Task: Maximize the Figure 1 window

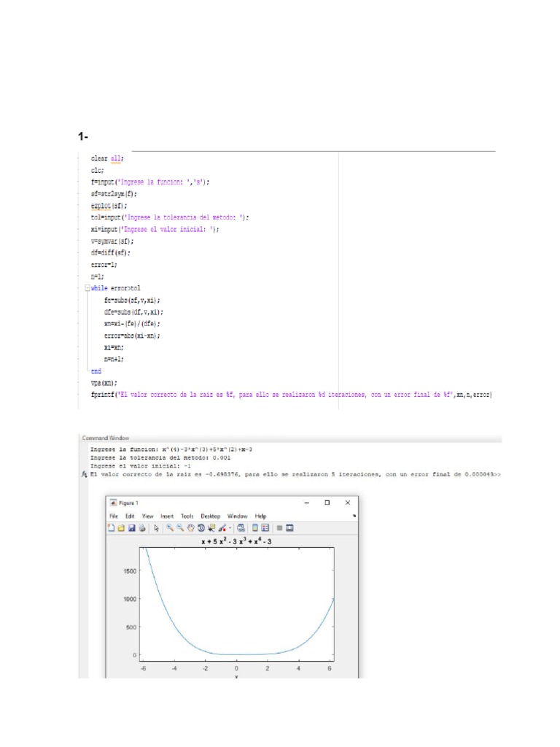Action: point(327,503)
